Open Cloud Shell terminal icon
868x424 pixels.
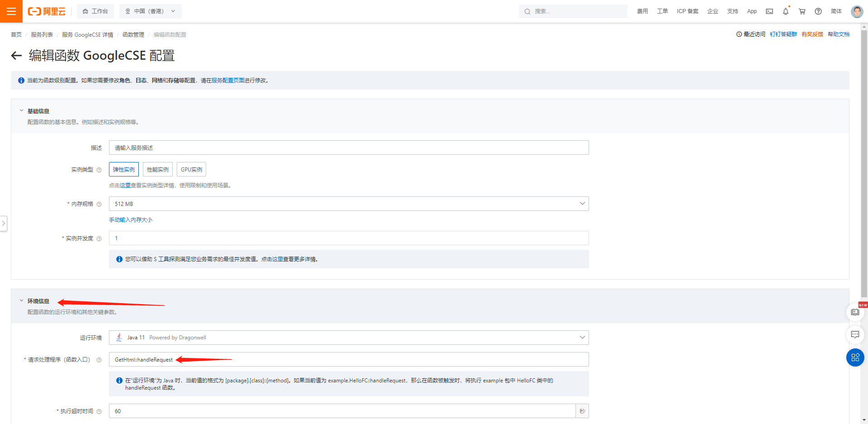(x=769, y=11)
